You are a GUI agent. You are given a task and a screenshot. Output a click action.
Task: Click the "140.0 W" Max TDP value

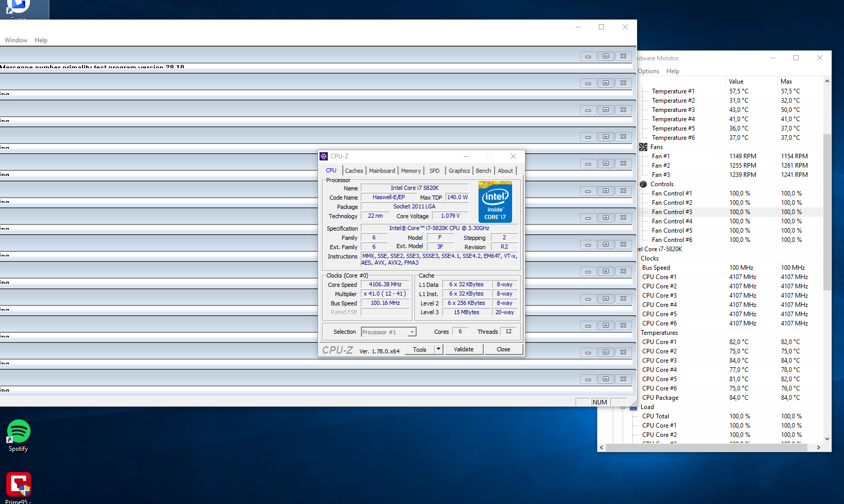click(x=457, y=197)
